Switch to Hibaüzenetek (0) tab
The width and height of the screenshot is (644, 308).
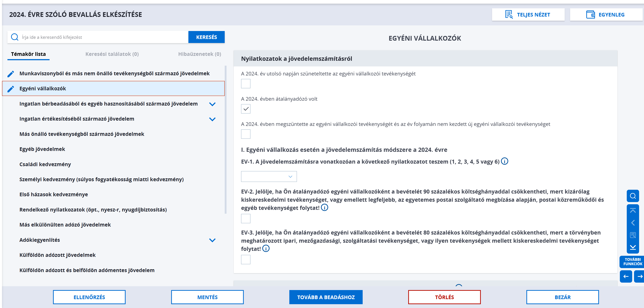pos(199,54)
